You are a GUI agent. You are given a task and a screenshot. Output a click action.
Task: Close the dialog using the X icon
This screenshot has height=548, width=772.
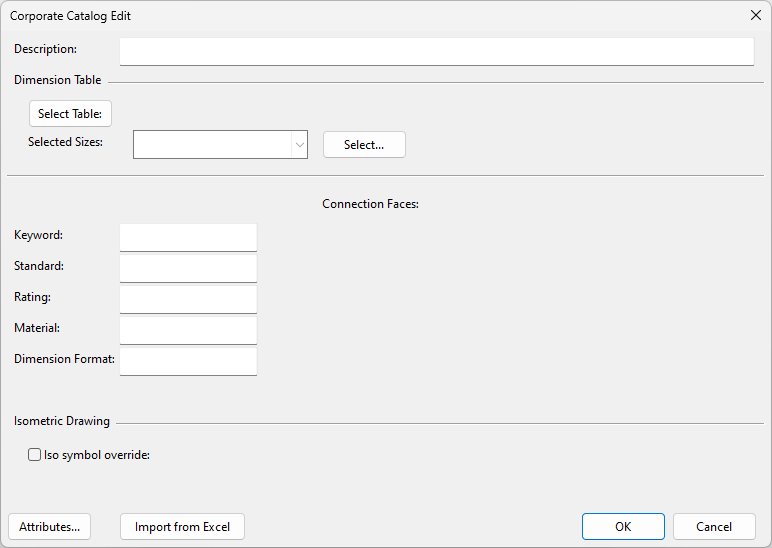(x=755, y=15)
